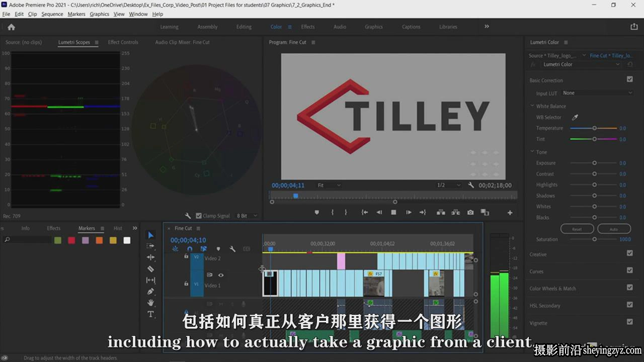Toggle V2 track lock

pos(186,256)
